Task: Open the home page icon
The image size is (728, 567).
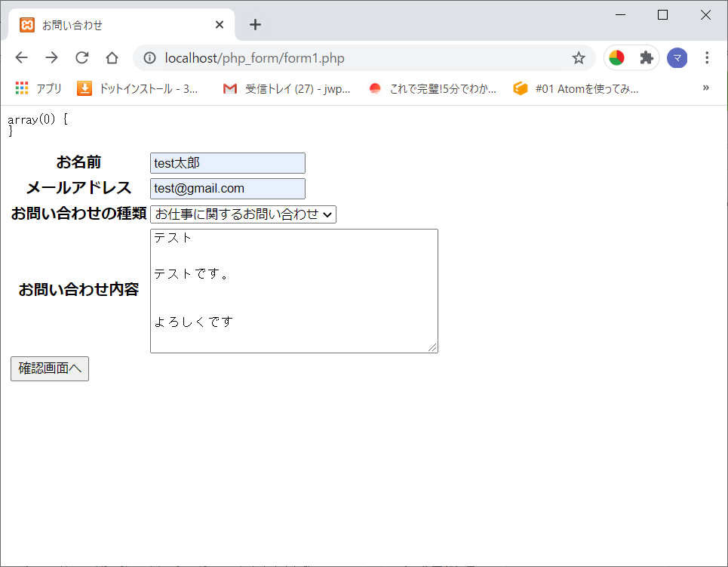Action: [x=112, y=57]
